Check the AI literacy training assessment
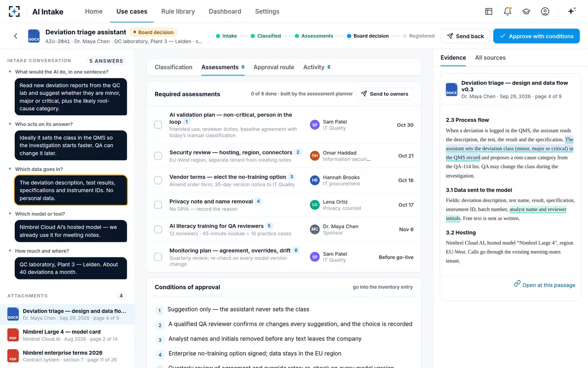 pyautogui.click(x=158, y=229)
